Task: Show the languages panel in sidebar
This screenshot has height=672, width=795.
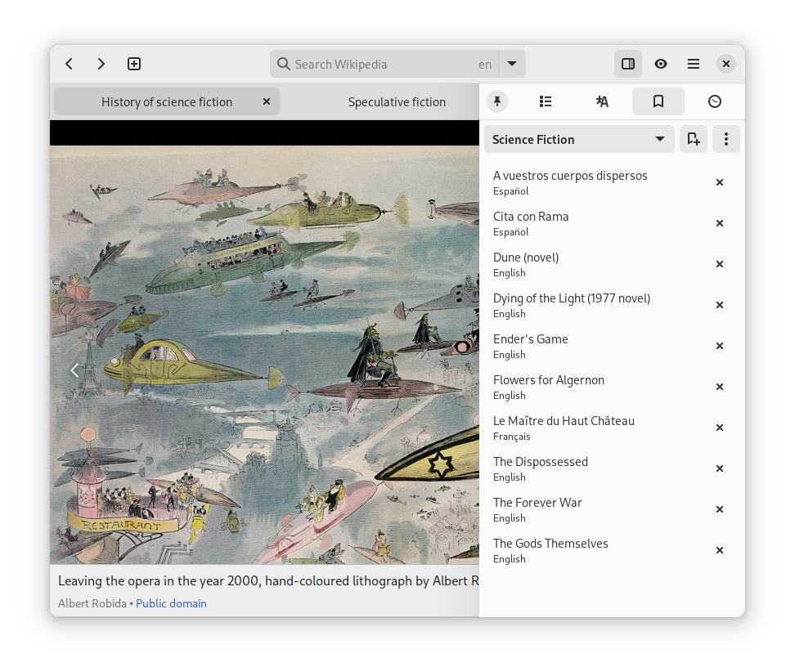Action: (x=602, y=101)
